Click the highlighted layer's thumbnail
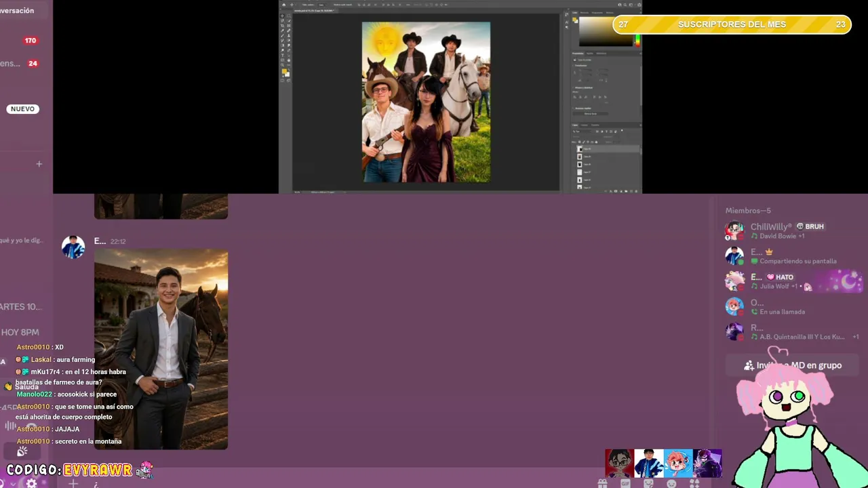The image size is (868, 488). point(580,149)
